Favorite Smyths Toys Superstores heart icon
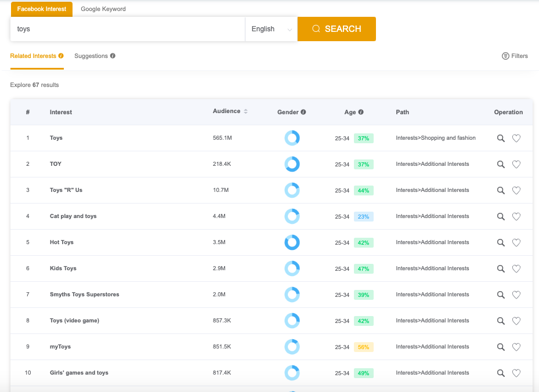The height and width of the screenshot is (392, 539). pyautogui.click(x=516, y=295)
